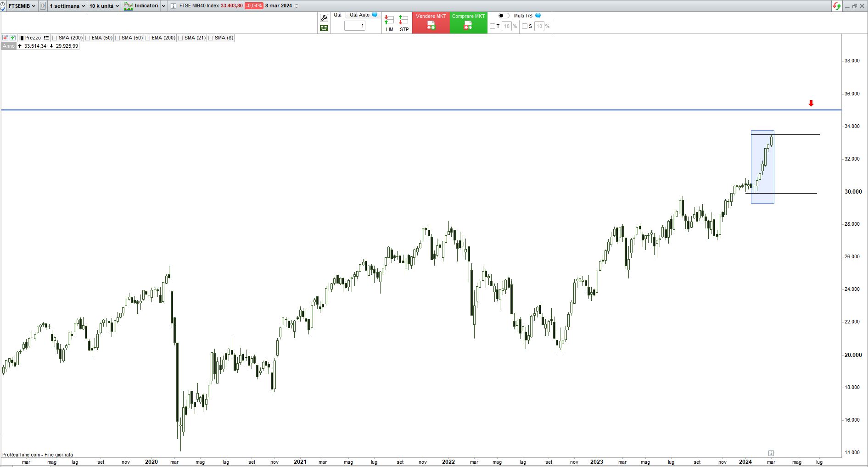Image resolution: width=868 pixels, height=467 pixels.
Task: Open the Indicatori menu
Action: pos(141,6)
